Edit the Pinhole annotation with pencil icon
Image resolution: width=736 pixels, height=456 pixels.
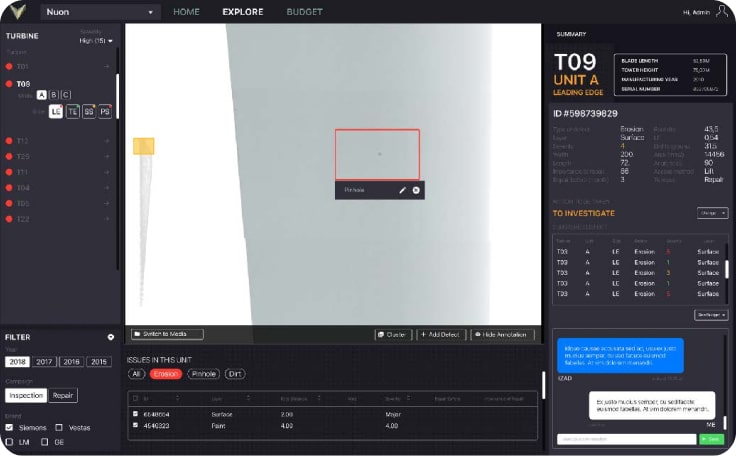pos(402,189)
